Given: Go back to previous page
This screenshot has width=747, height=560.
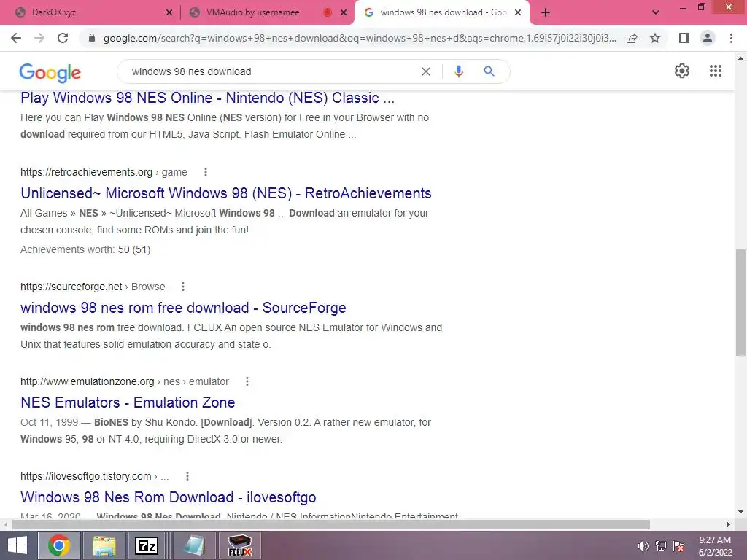Looking at the screenshot, I should (16, 38).
